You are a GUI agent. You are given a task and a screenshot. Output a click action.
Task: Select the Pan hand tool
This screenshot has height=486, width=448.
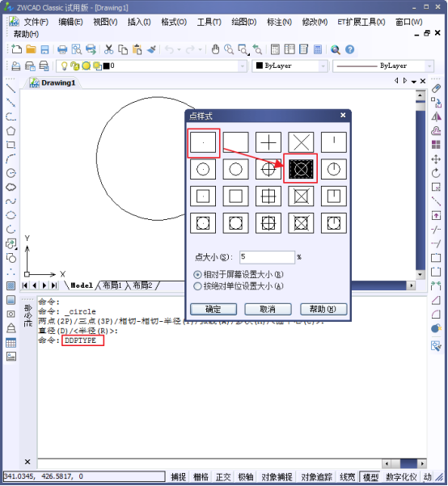215,49
